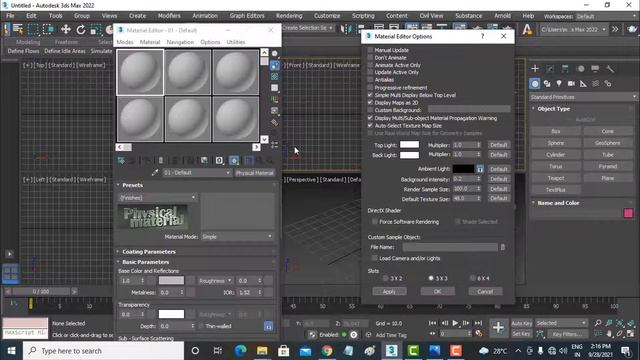Select Geometry category in Create panel
Screen dimensions: 640x360
pyautogui.click(x=535, y=84)
